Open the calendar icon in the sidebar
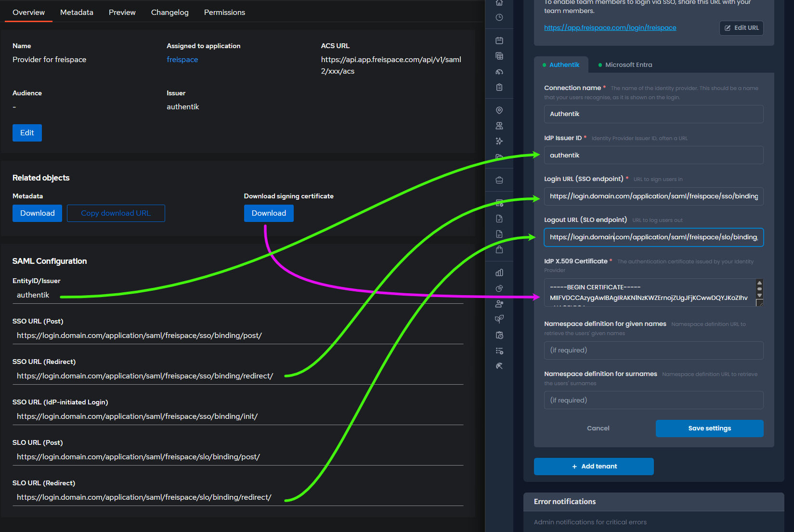This screenshot has width=794, height=532. (499, 40)
